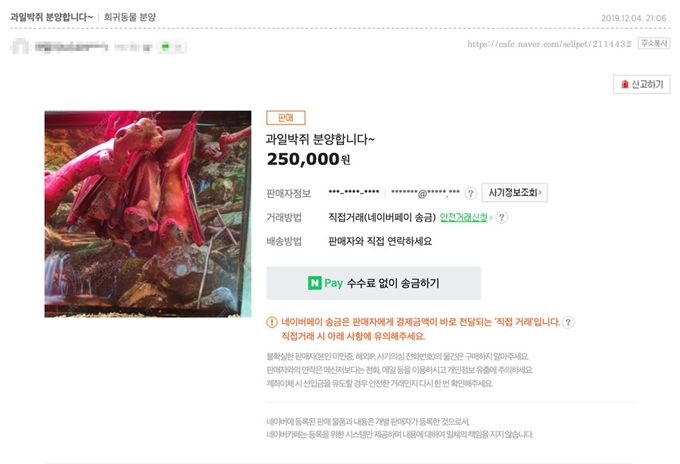Image resolution: width=680 pixels, height=464 pixels.
Task: Click the blurred author nickname
Action: click(72, 46)
